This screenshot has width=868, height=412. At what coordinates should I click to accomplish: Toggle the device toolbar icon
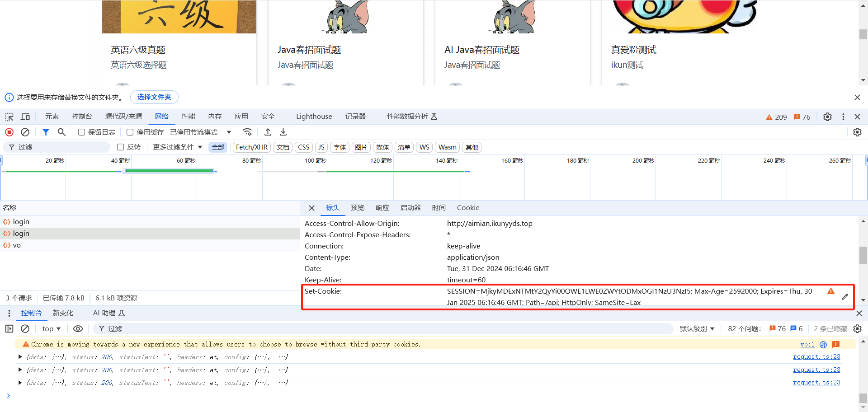coord(25,117)
